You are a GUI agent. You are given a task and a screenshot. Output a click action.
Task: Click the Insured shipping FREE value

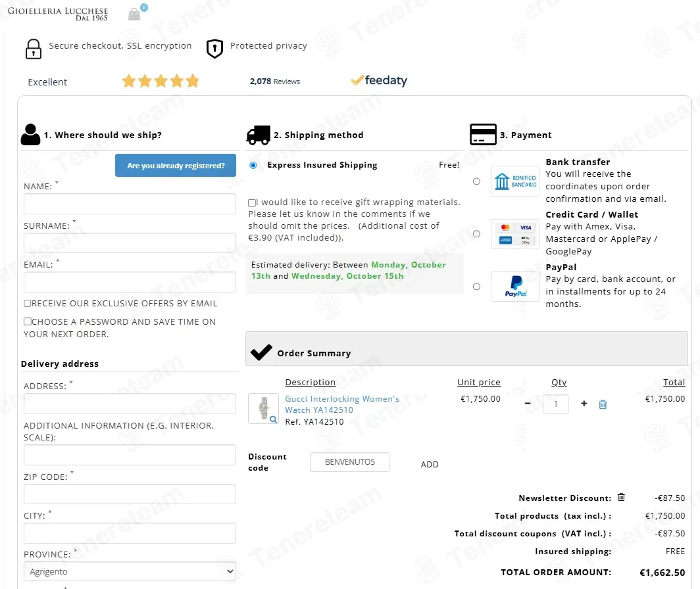point(675,552)
